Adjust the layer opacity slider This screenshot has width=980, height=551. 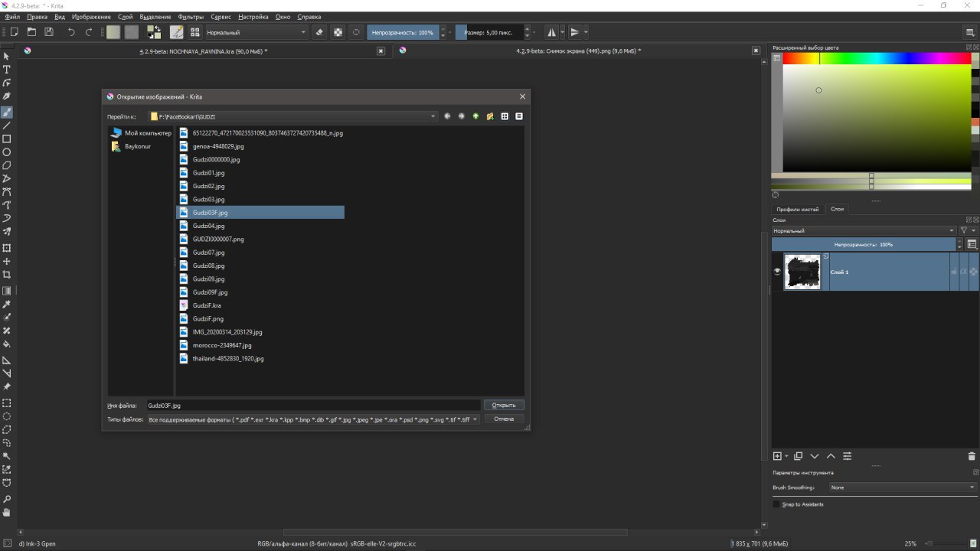click(864, 244)
